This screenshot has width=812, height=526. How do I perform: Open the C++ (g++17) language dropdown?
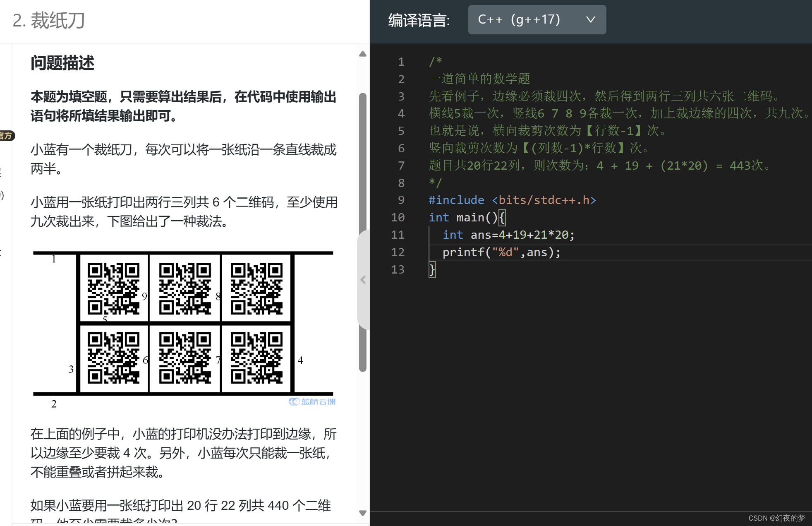(x=537, y=19)
